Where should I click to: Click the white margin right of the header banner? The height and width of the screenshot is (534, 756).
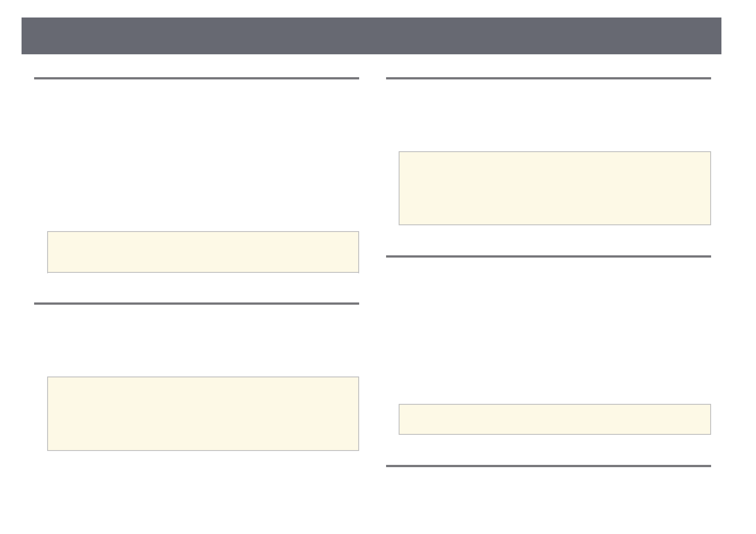[x=738, y=36]
